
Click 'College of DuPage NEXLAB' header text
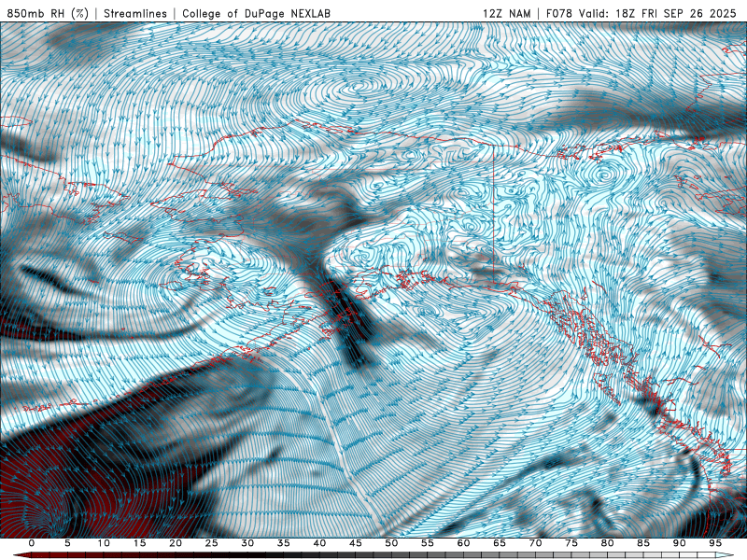[256, 13]
